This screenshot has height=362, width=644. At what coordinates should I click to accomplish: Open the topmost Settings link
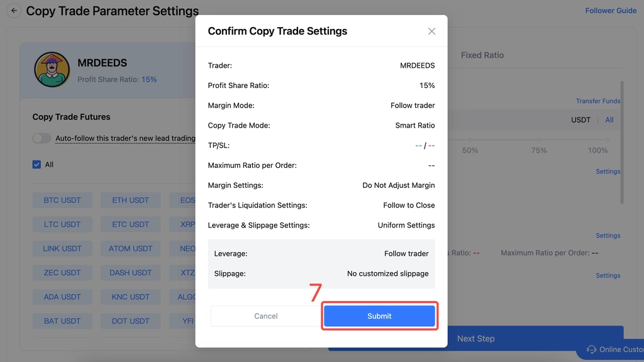click(x=608, y=172)
